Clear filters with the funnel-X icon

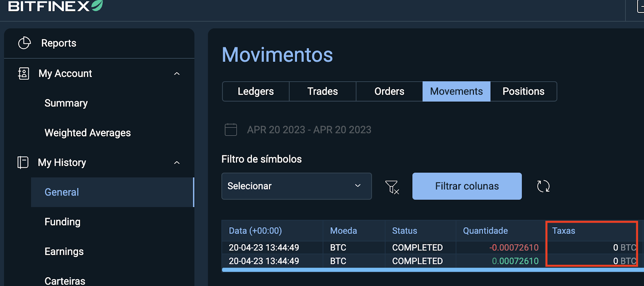[392, 187]
